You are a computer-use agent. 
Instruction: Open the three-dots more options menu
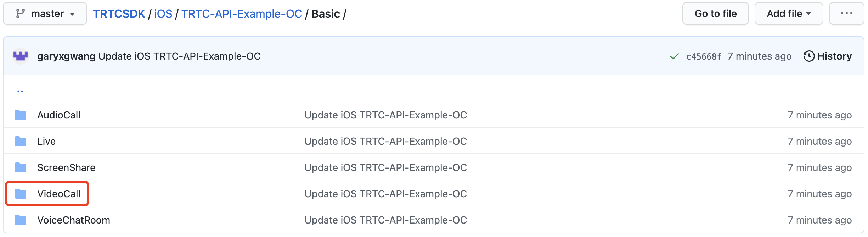[846, 14]
